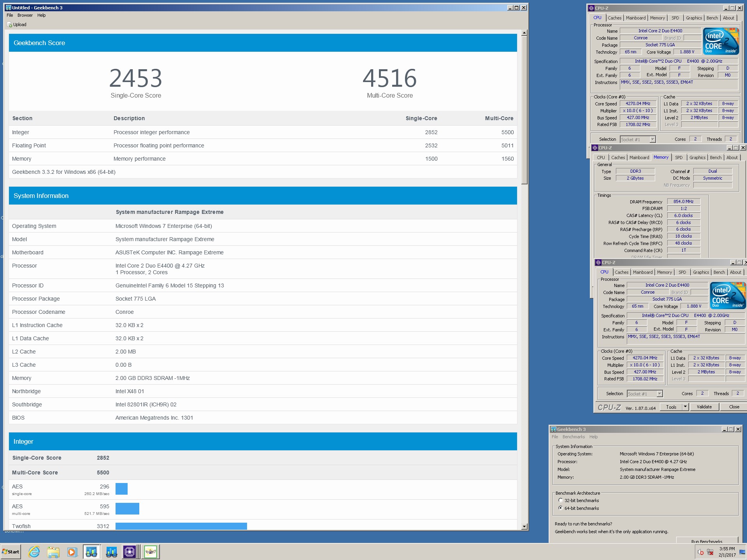Screen dimensions: 747x560
Task: Click Run Benchmarks button in Geekbench 3
Action: pos(707,540)
